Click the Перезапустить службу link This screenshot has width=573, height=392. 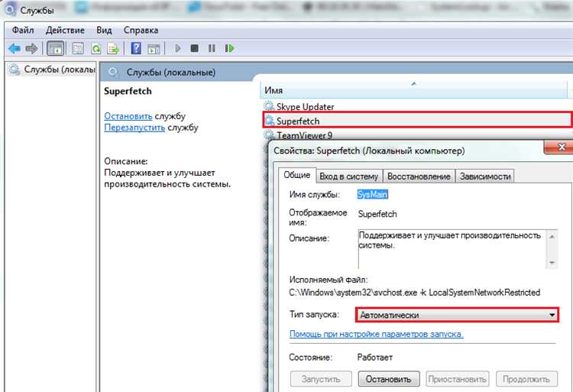(134, 128)
